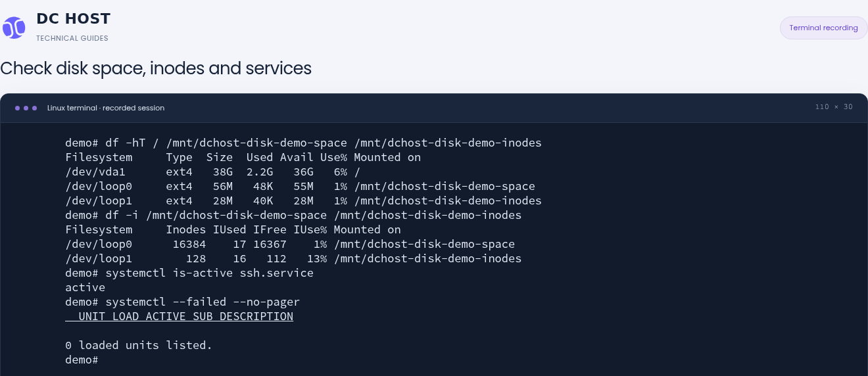Screen dimensions: 868x376
Task: Open the DC HOST site title
Action: [x=74, y=18]
